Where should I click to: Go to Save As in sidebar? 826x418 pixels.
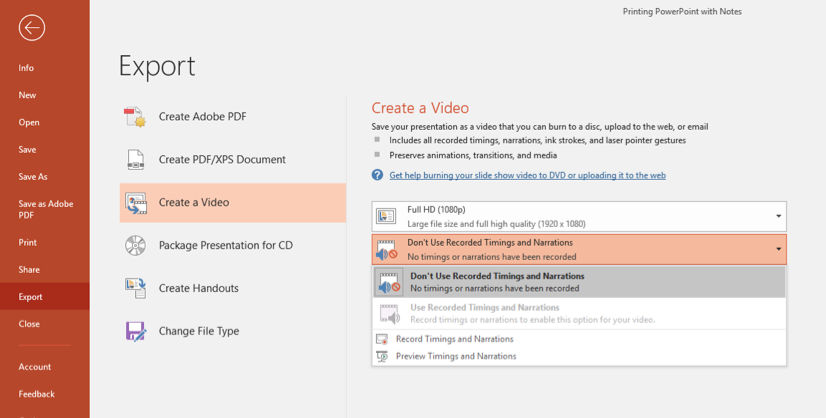[33, 177]
